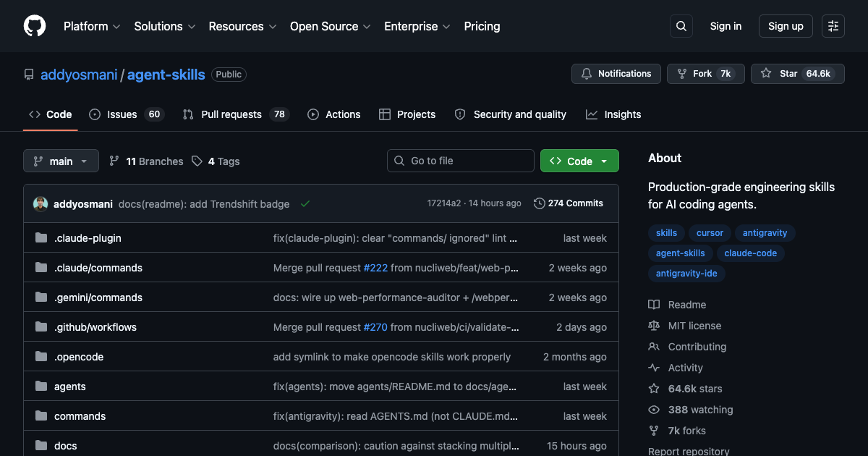Open 'add symlink to make opencode skills' commit
This screenshot has width=868, height=456.
(392, 357)
